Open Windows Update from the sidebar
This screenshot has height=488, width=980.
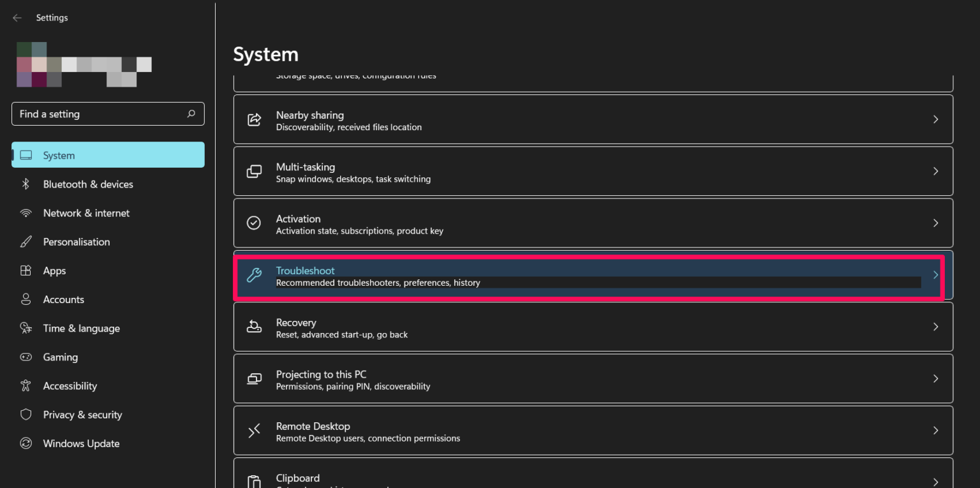click(81, 443)
